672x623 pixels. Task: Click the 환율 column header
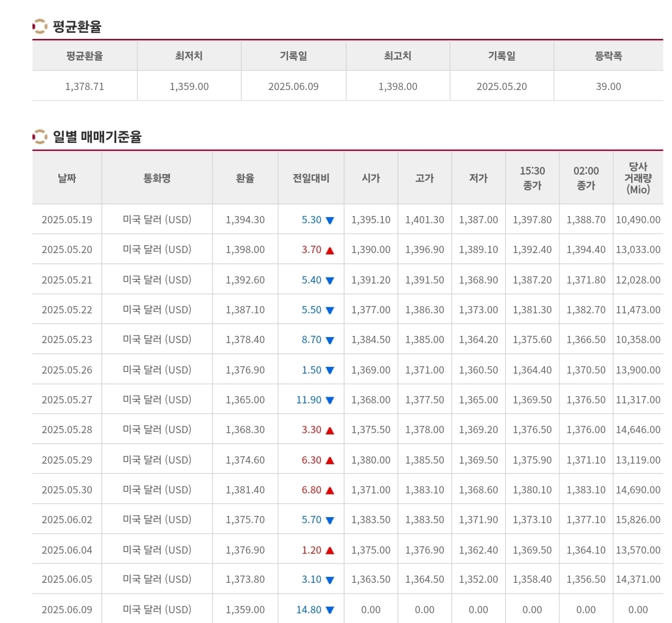click(x=245, y=178)
